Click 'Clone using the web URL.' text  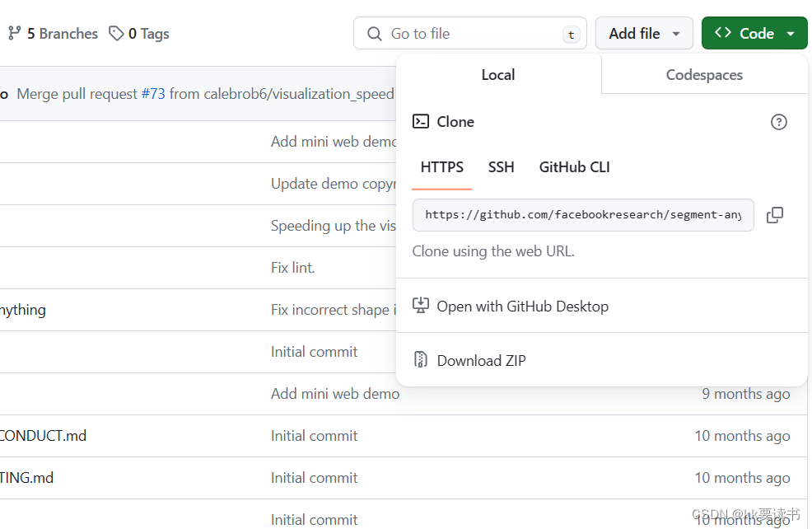[493, 251]
